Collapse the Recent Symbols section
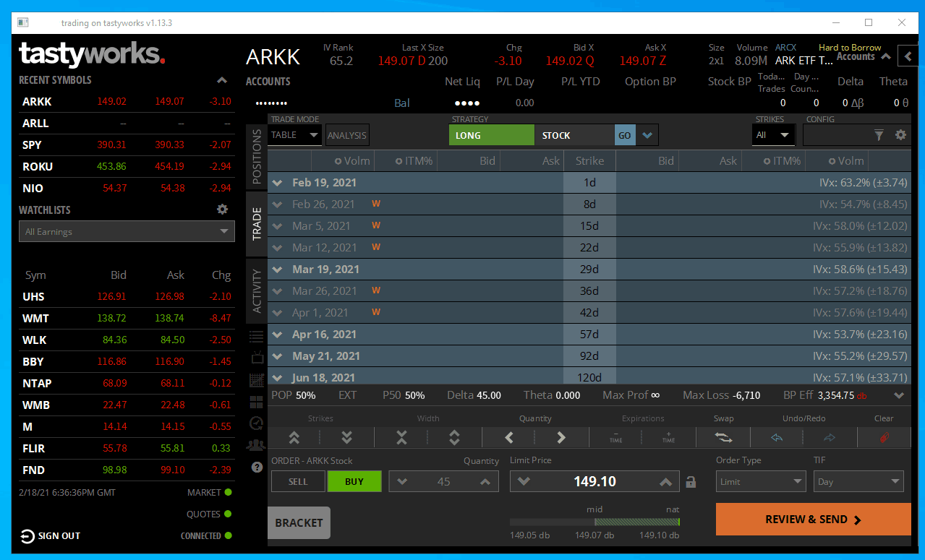 coord(222,80)
